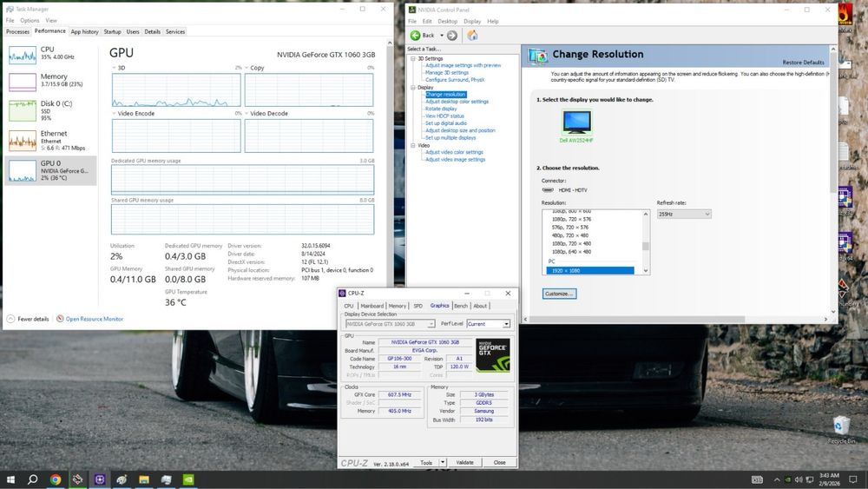Open Rotate display setting
The image size is (868, 489).
(x=441, y=109)
